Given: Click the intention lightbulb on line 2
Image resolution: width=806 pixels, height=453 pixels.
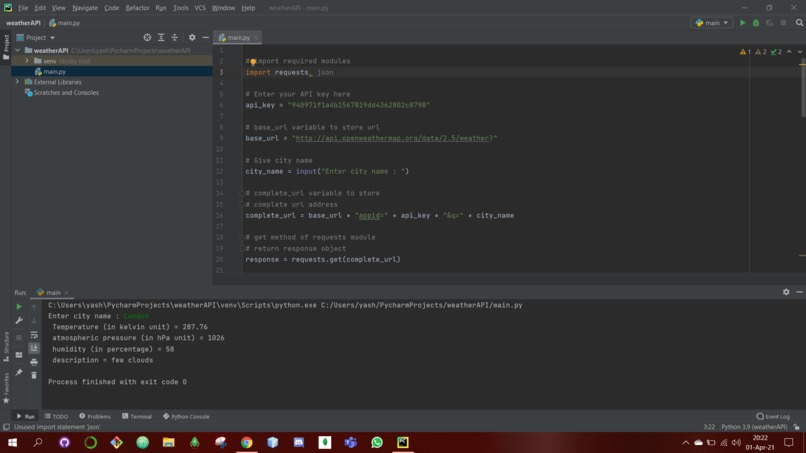Looking at the screenshot, I should click(253, 62).
